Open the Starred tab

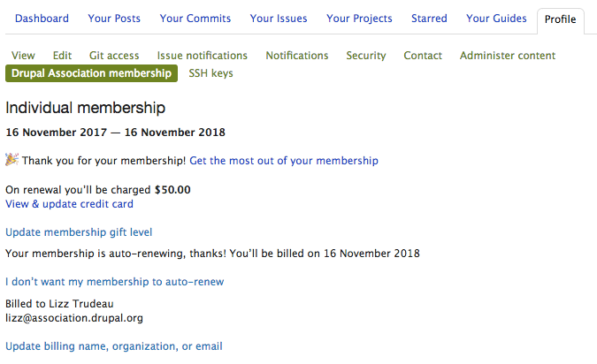[430, 19]
